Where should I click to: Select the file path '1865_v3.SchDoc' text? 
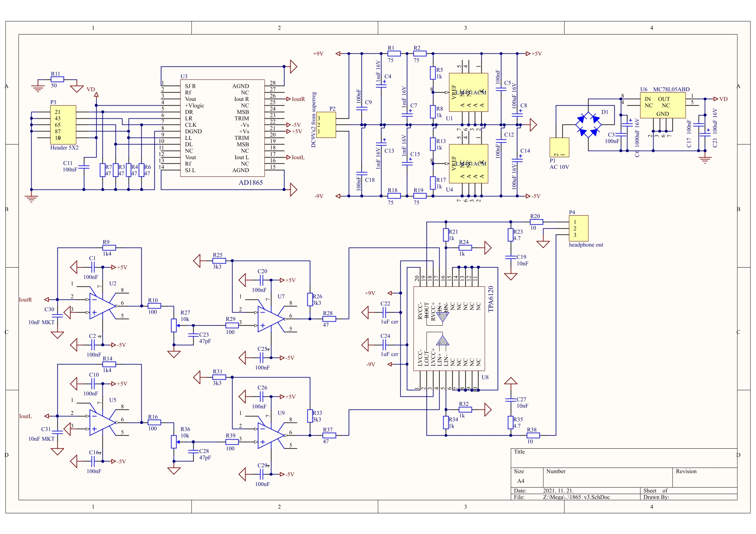pos(577,497)
